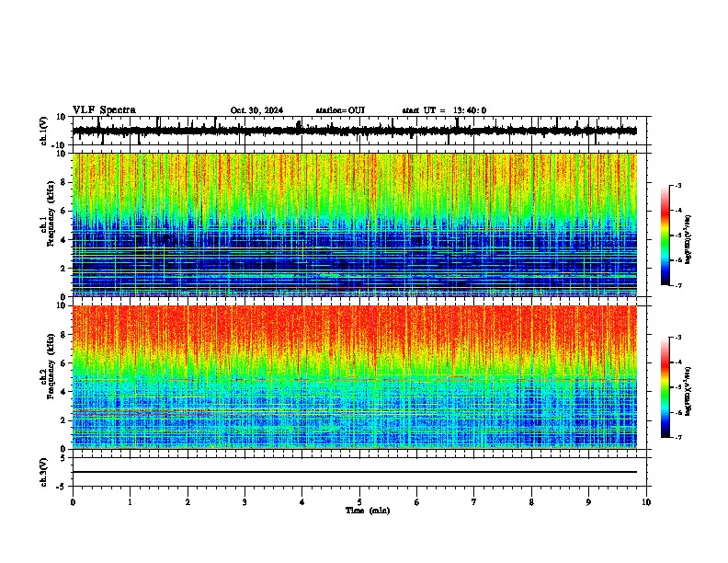The height and width of the screenshot is (563, 728).
Task: Click inside the ch.2 spectrogram panel
Action: [x=354, y=377]
